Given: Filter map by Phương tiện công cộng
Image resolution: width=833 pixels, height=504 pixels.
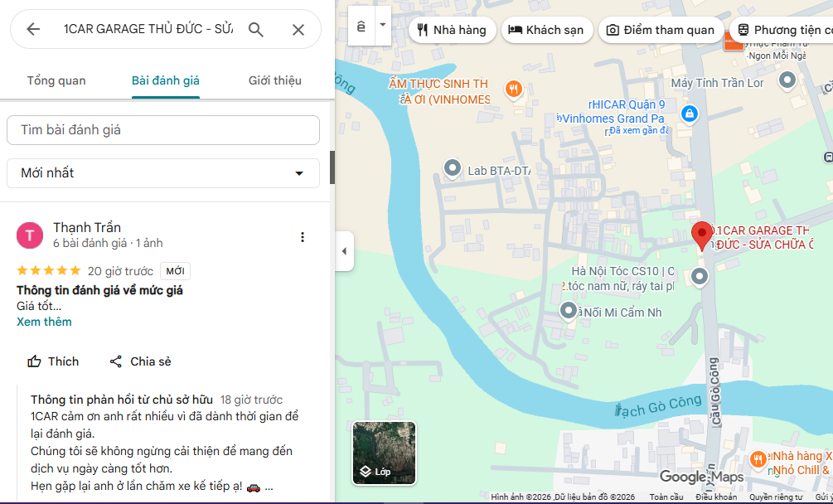Looking at the screenshot, I should click(x=782, y=30).
